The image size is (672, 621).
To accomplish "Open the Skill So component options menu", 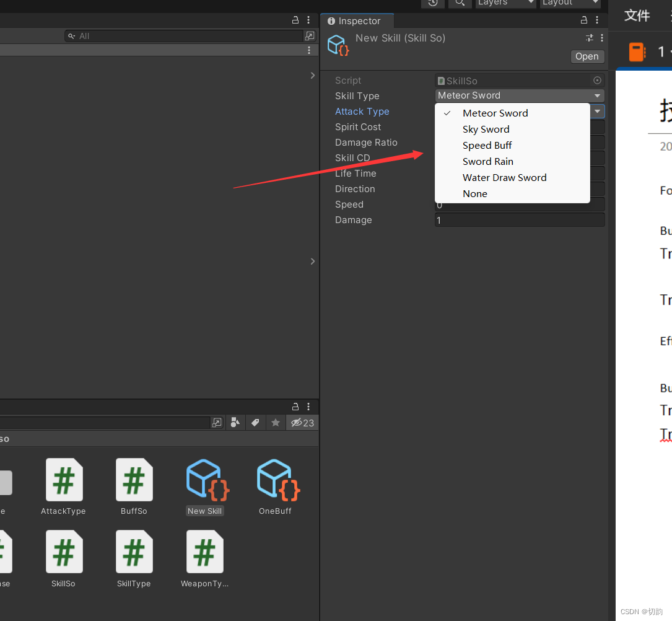I will click(x=602, y=38).
